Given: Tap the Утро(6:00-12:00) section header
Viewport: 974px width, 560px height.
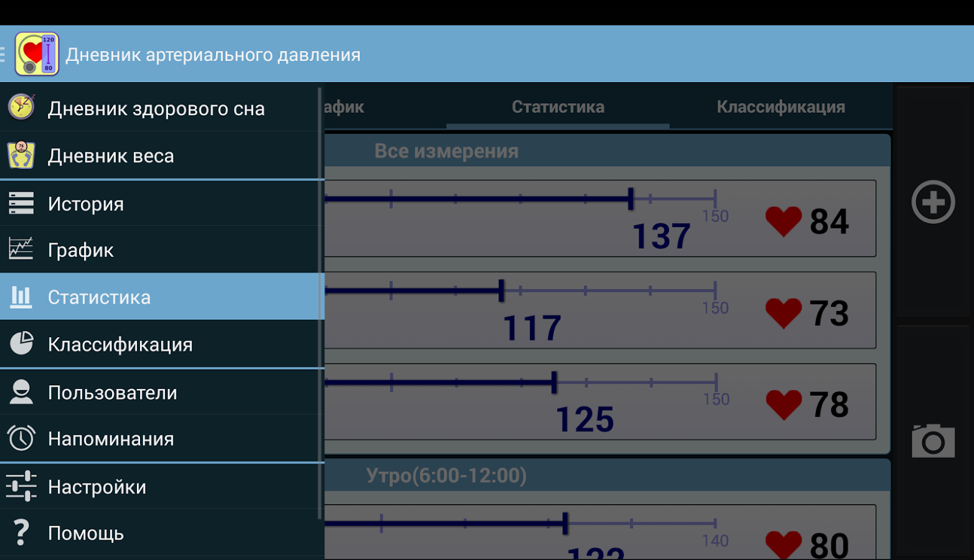Looking at the screenshot, I should (607, 475).
